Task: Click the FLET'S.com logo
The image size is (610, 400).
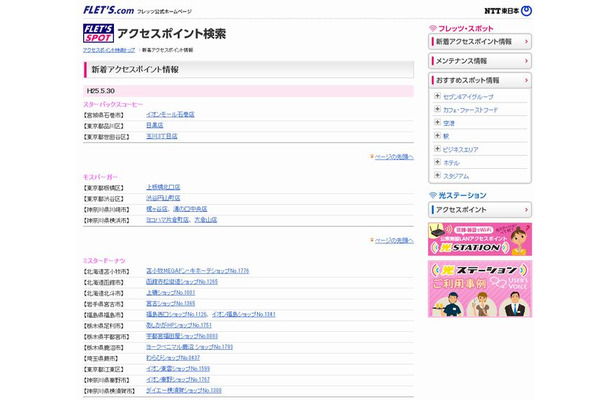Action: tap(108, 10)
